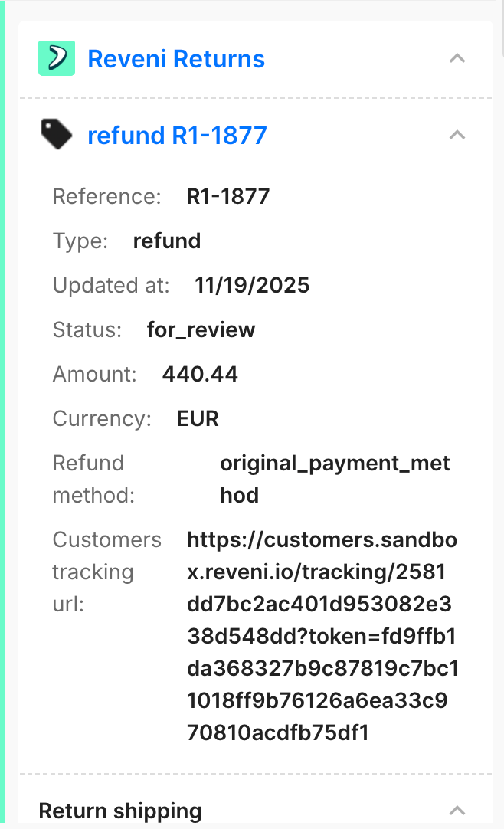Open the Reveni Returns title link

[x=176, y=58]
